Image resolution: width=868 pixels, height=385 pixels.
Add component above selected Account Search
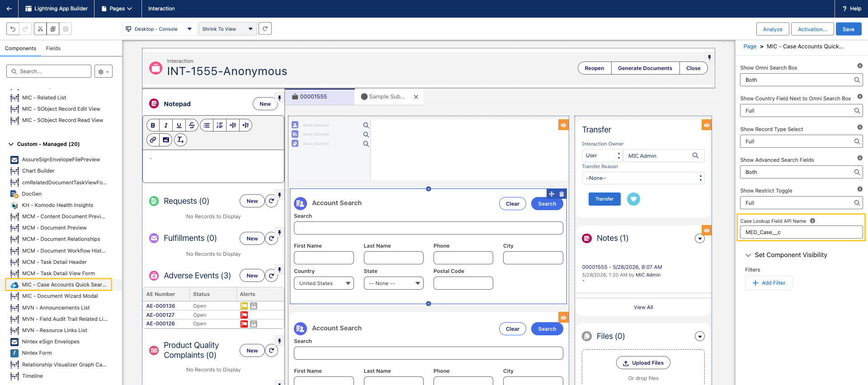[x=429, y=189]
